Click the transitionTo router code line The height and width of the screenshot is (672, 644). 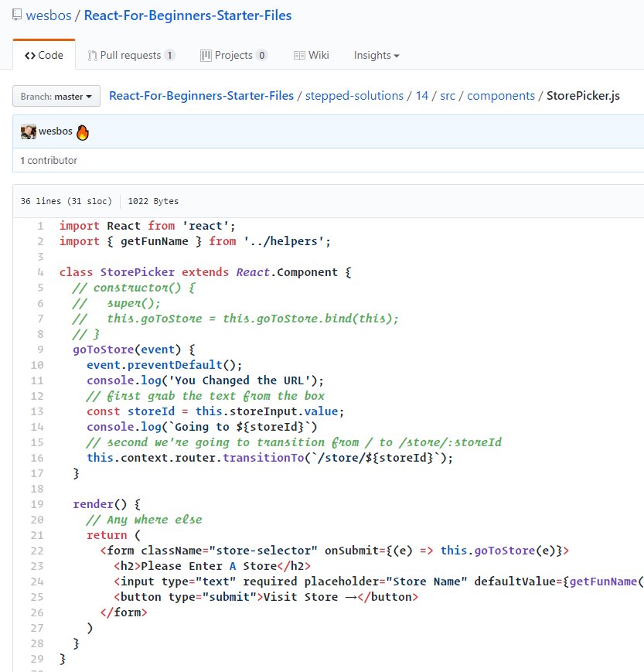click(x=270, y=458)
